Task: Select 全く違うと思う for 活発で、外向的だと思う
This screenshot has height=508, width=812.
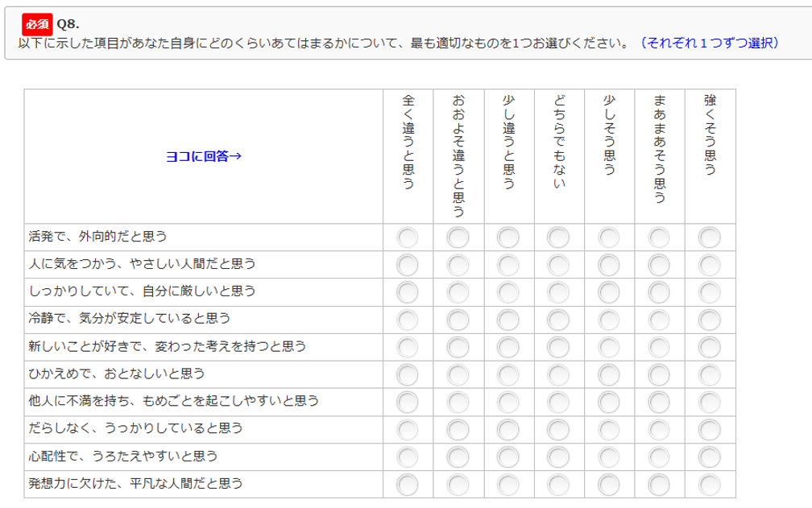Action: point(408,235)
